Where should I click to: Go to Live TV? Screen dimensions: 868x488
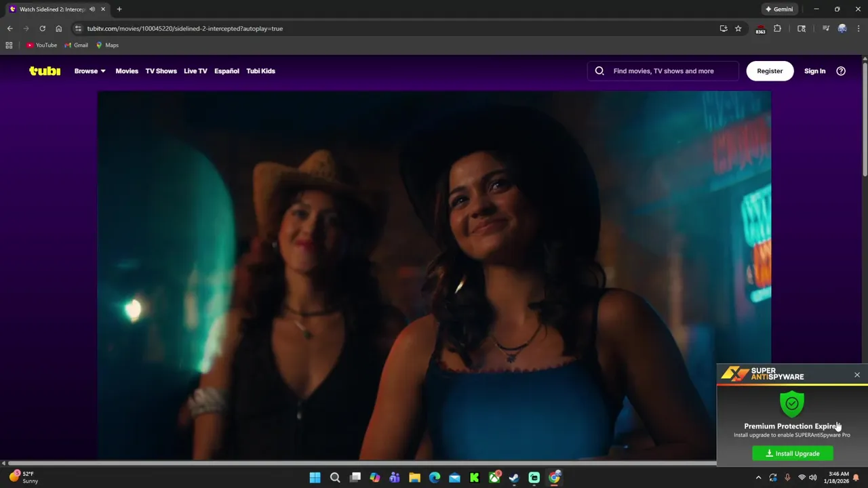pyautogui.click(x=195, y=70)
